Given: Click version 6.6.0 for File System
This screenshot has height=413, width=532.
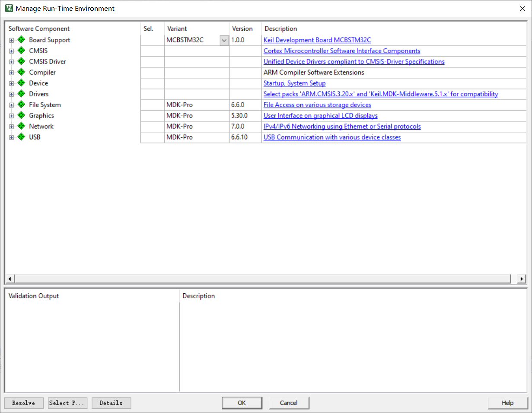Looking at the screenshot, I should point(238,105).
